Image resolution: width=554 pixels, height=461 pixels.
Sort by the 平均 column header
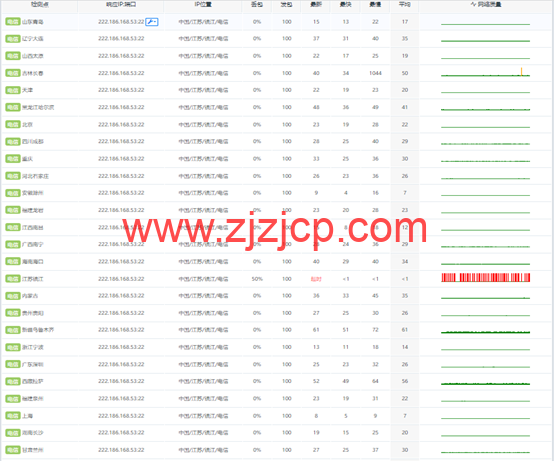pos(405,5)
